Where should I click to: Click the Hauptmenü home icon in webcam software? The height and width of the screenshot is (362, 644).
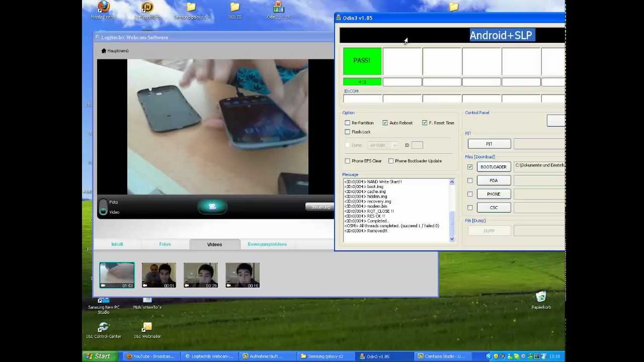[x=104, y=51]
